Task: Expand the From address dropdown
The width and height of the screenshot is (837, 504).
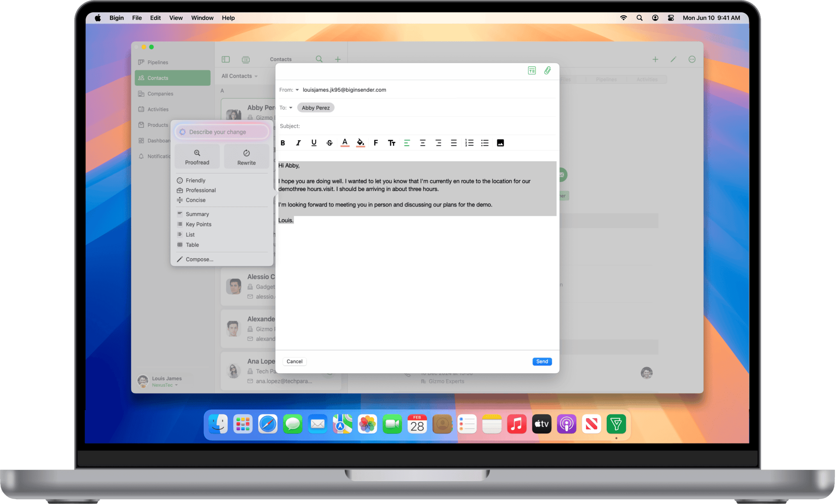Action: (x=297, y=90)
